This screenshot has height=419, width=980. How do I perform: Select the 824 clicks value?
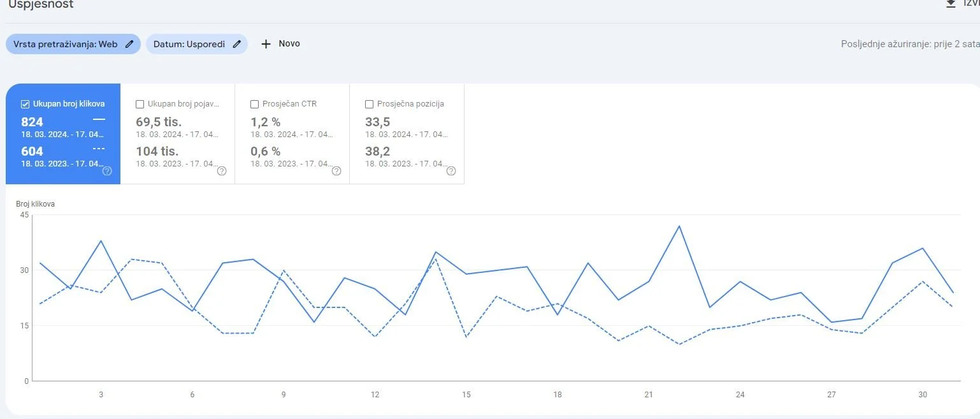pos(32,122)
